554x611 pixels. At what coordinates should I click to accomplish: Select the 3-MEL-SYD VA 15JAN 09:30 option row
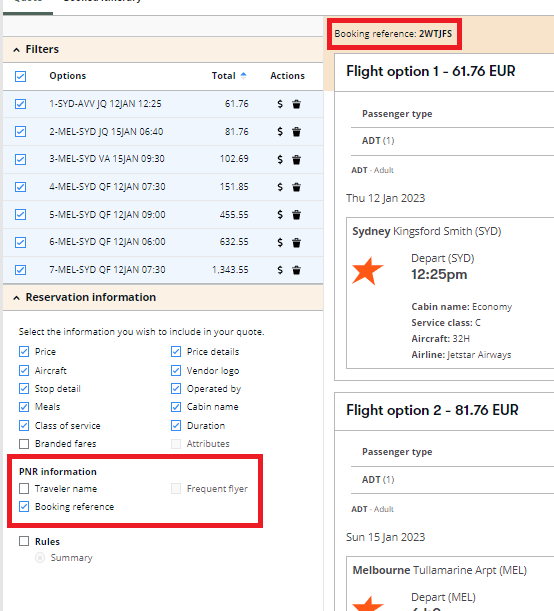tap(163, 159)
